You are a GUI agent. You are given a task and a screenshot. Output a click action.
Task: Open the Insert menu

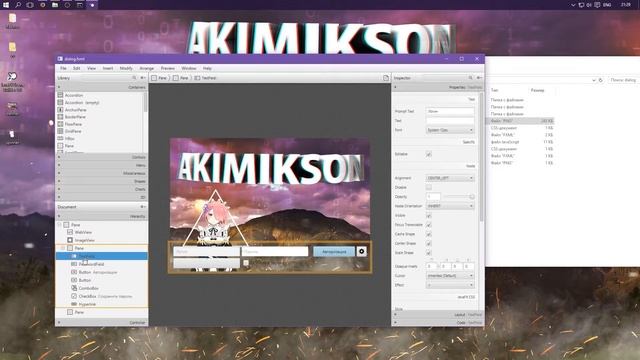coord(108,68)
